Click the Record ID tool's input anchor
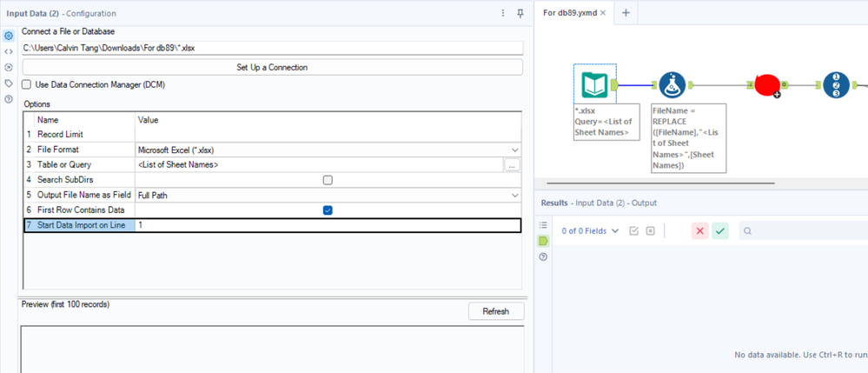868x373 pixels. point(818,85)
